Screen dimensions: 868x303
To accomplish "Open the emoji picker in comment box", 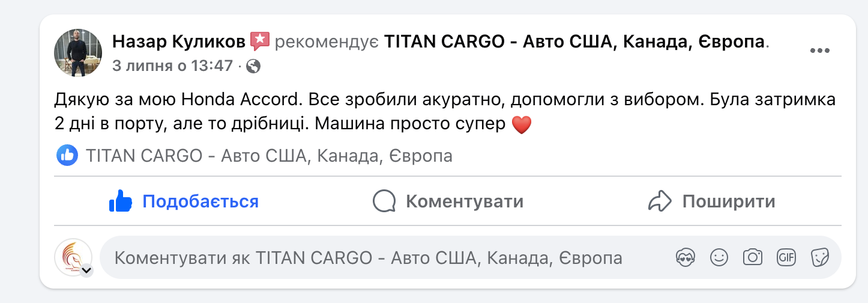I will point(719,258).
